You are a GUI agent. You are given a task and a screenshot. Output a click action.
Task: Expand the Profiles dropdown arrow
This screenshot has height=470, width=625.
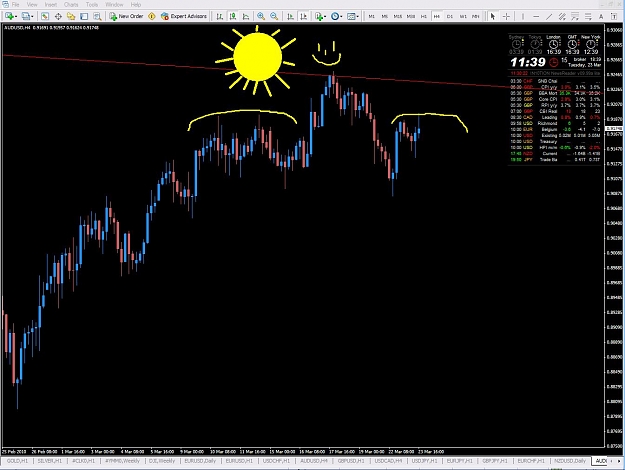tap(32, 16)
